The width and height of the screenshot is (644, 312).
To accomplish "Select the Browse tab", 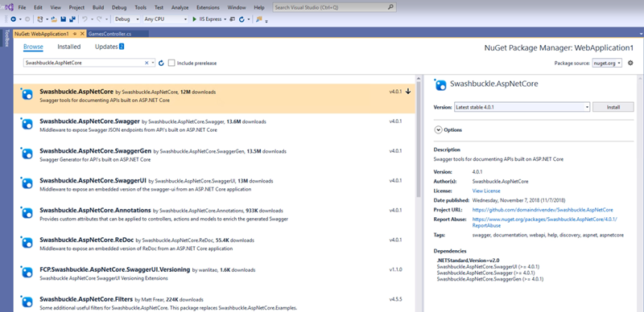I will (33, 47).
